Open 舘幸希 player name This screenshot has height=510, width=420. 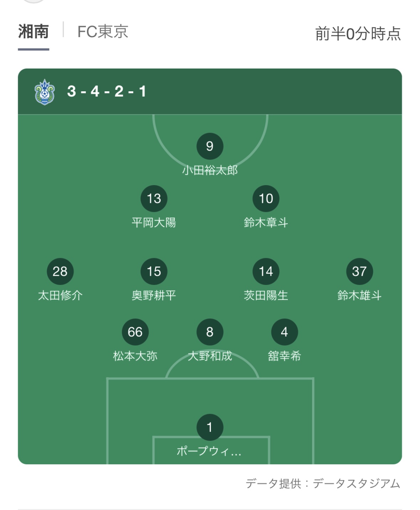point(284,356)
